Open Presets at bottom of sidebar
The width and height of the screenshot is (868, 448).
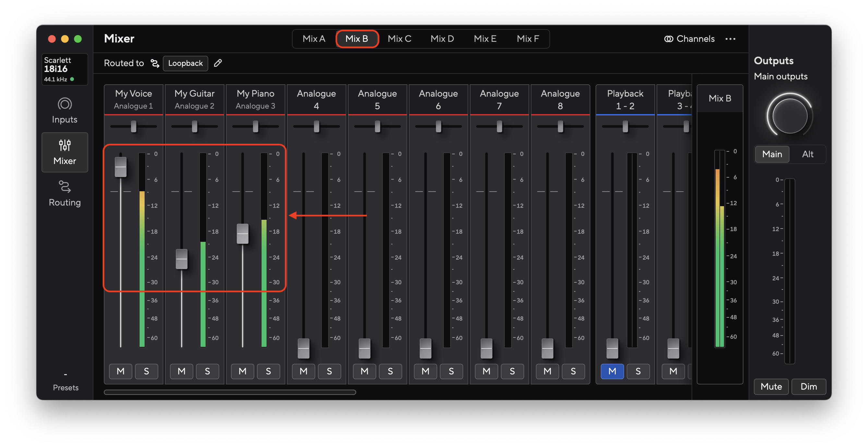tap(66, 387)
